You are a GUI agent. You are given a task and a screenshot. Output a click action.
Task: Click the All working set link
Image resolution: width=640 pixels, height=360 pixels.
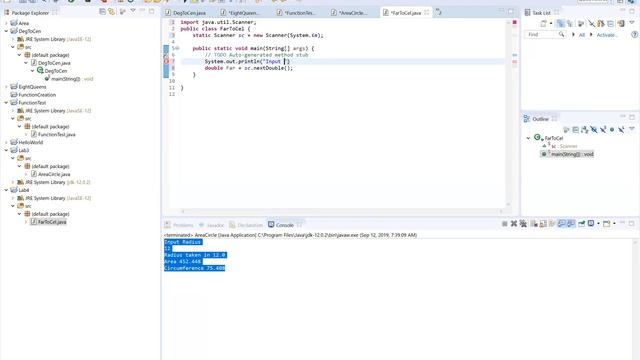click(582, 35)
